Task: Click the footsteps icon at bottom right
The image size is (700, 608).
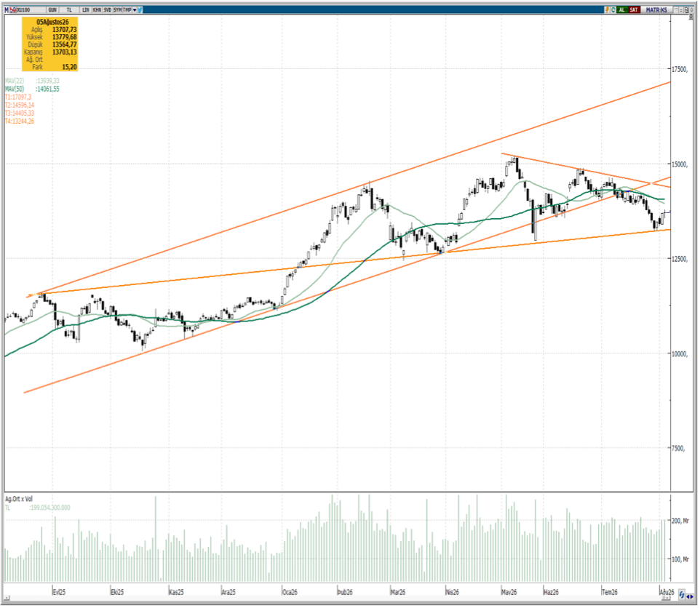Action: pos(682,595)
